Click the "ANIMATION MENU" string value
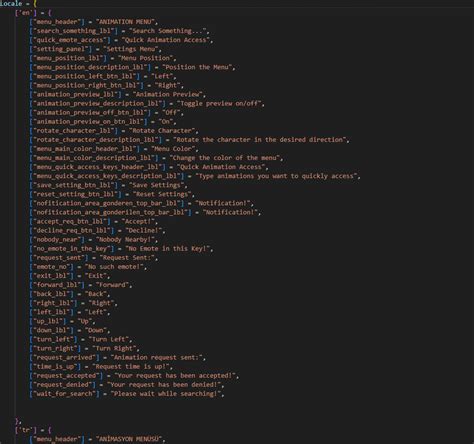The width and height of the screenshot is (474, 444). tap(125, 22)
